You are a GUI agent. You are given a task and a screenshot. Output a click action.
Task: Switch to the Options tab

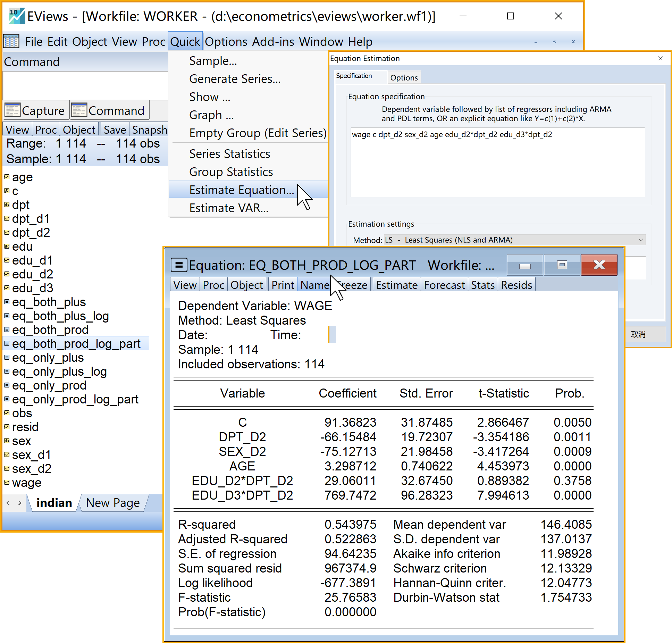pyautogui.click(x=404, y=77)
